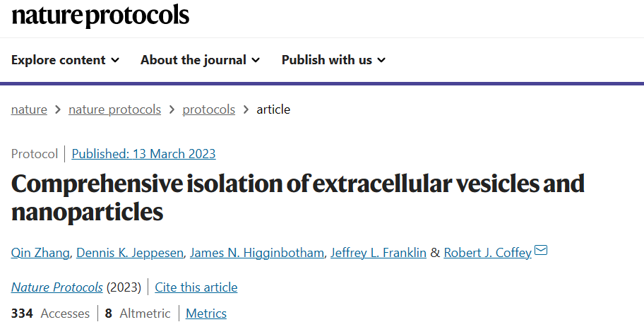View the article Metrics page

[x=205, y=314]
